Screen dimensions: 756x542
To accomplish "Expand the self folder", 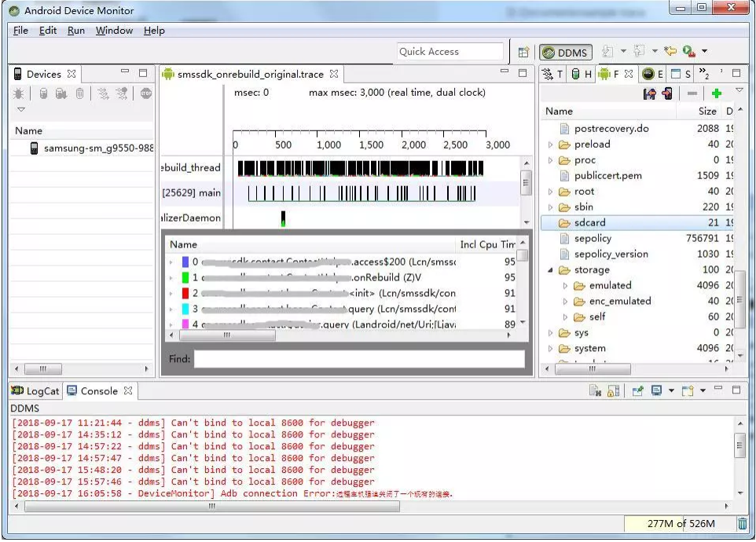I will coord(565,317).
